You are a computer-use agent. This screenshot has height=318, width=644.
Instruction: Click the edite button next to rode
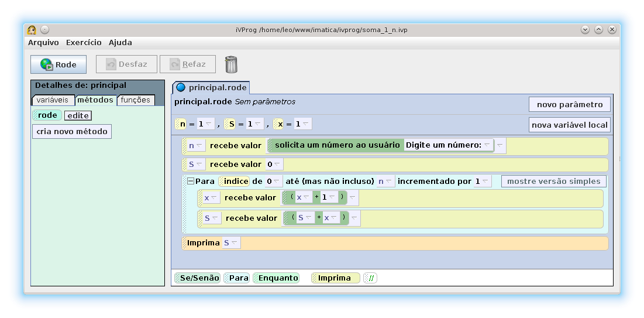point(78,116)
